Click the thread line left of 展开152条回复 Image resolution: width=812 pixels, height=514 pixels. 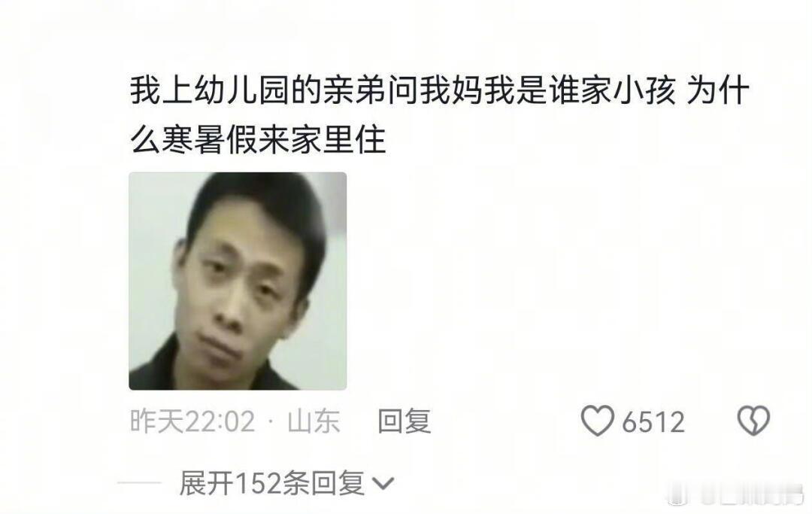pos(140,483)
